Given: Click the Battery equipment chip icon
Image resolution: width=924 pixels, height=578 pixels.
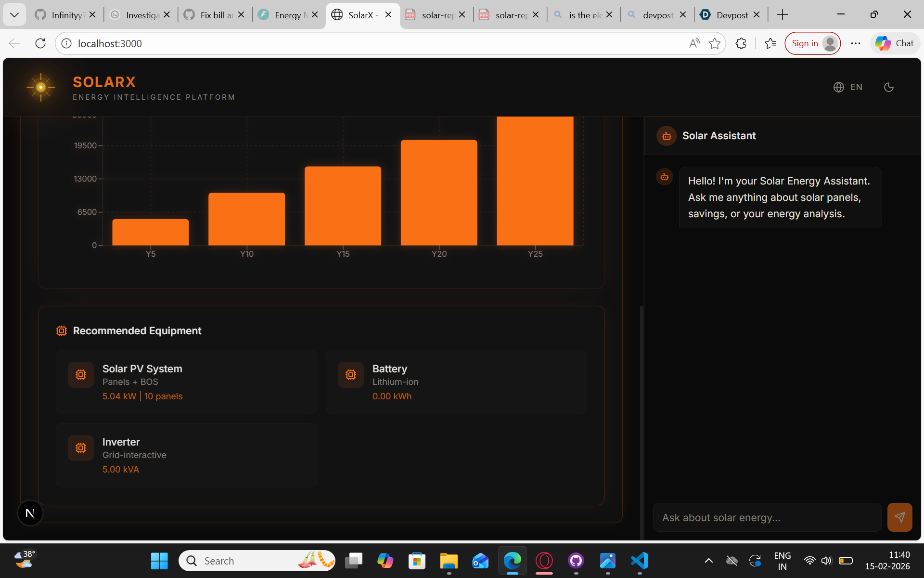Looking at the screenshot, I should point(351,375).
